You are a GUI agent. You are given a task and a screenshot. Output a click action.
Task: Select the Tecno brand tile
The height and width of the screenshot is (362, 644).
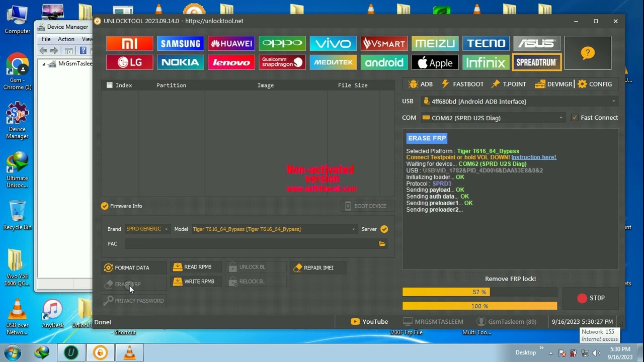[486, 44]
